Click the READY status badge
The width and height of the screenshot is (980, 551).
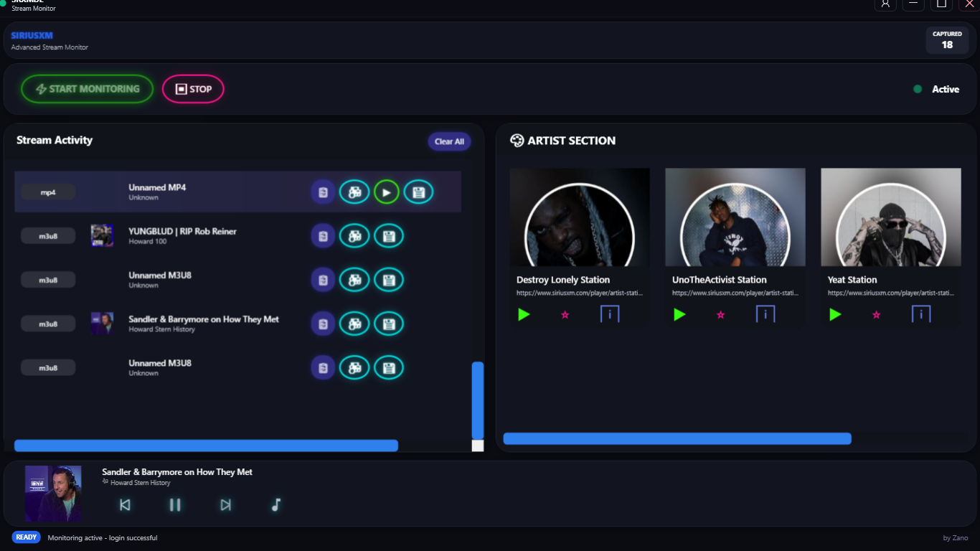pyautogui.click(x=26, y=537)
